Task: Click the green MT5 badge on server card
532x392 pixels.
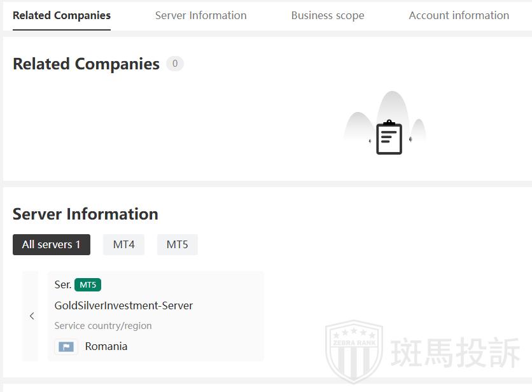Action: [88, 284]
